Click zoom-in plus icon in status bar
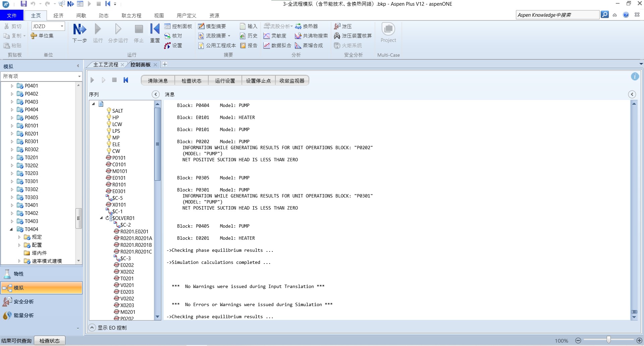644x346 pixels. [639, 341]
